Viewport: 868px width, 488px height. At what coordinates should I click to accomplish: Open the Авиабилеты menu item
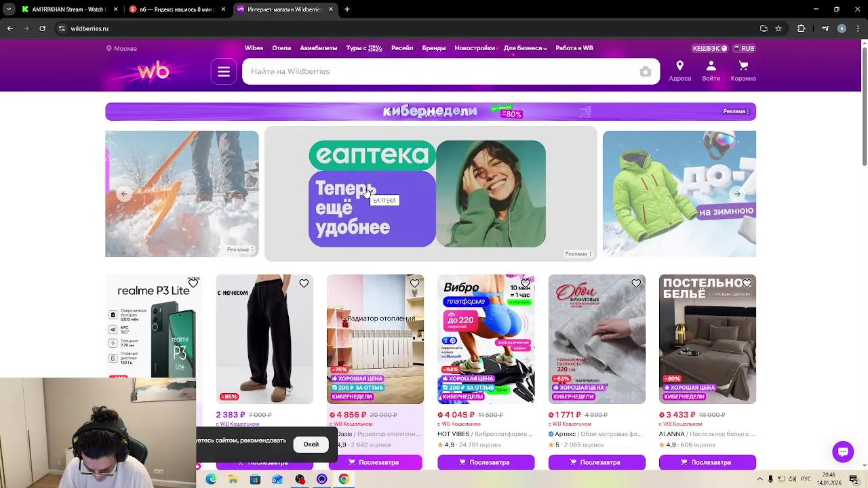tap(319, 48)
